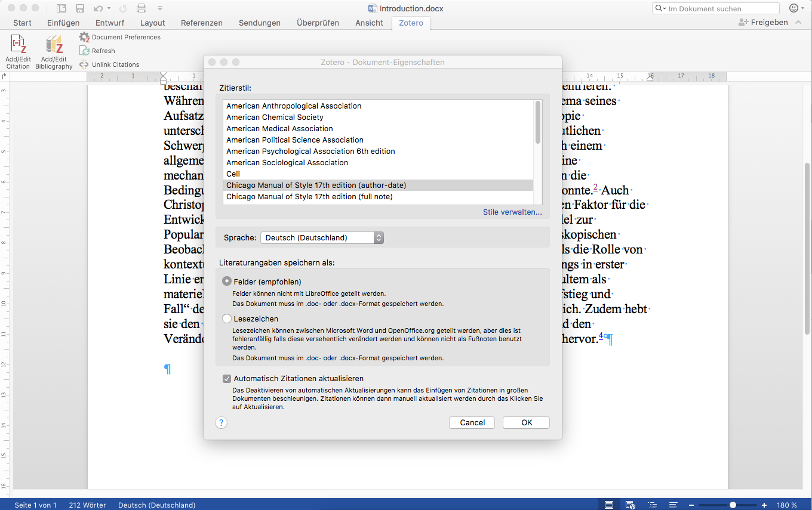The height and width of the screenshot is (510, 812).
Task: Switch to outline view in status bar
Action: click(x=651, y=505)
